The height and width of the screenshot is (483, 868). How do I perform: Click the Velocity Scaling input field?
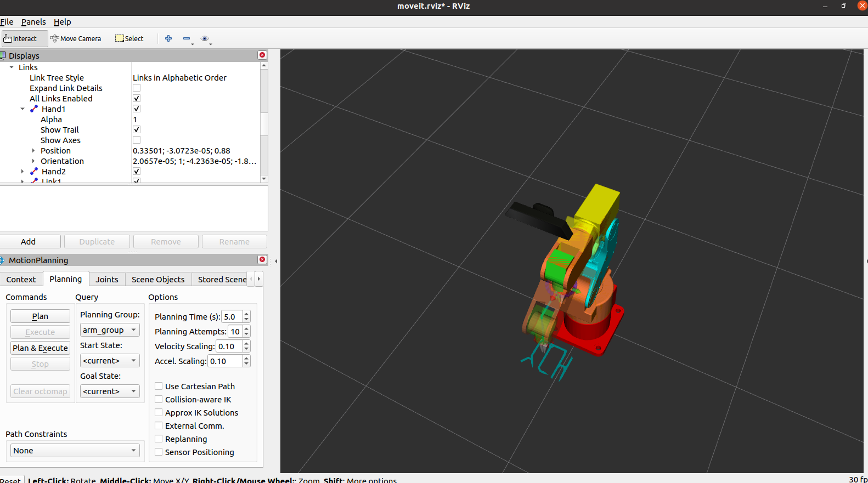[x=228, y=346]
